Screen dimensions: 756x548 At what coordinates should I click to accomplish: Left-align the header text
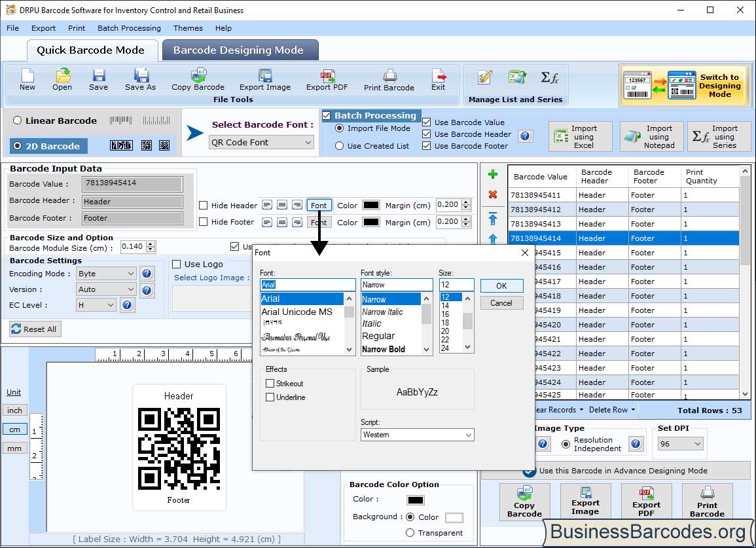tap(267, 205)
